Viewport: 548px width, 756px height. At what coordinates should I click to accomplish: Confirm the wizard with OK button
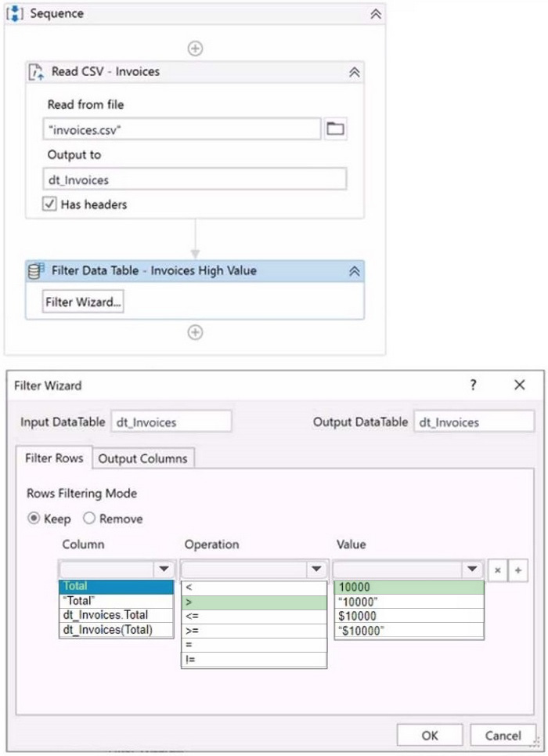(429, 736)
